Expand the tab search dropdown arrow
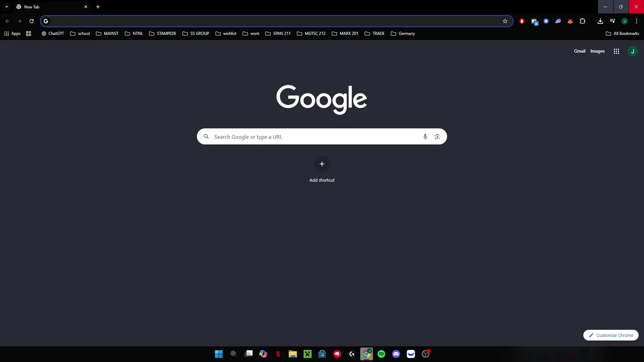Image resolution: width=644 pixels, height=362 pixels. point(7,7)
